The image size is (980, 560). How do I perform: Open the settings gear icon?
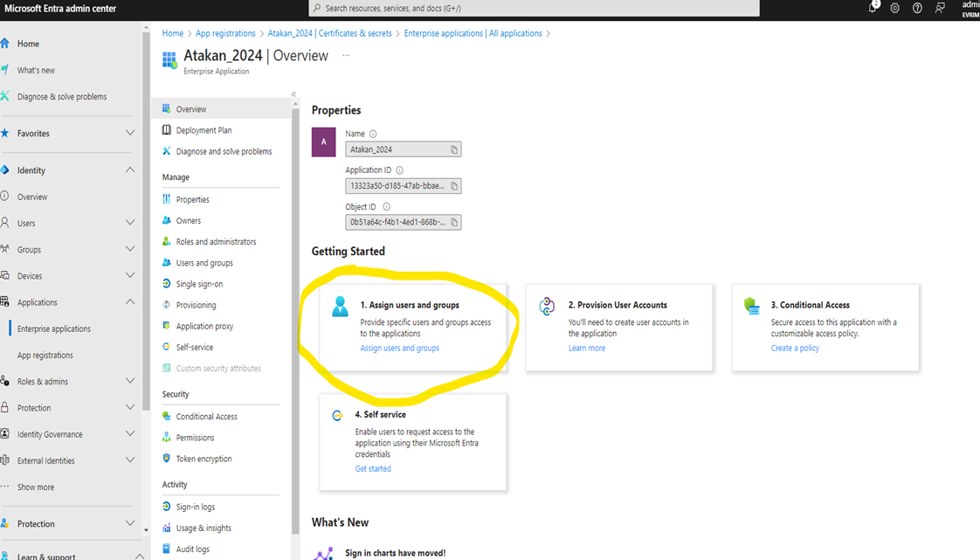895,8
